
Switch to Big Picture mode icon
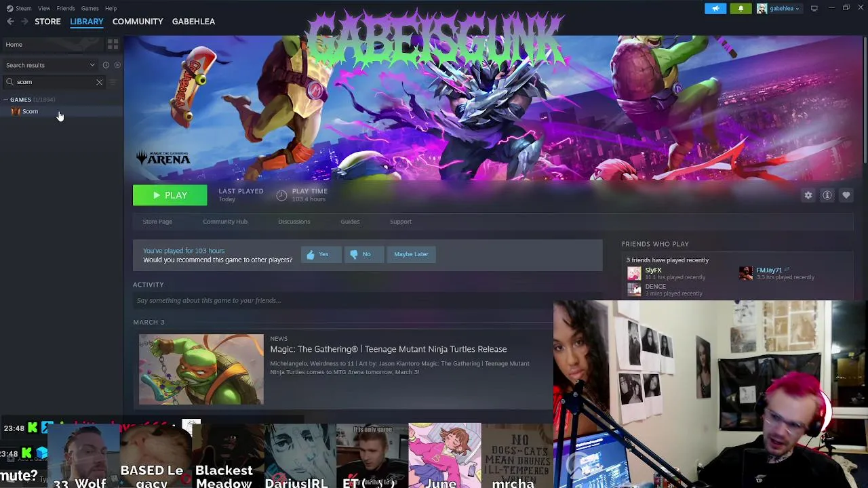pos(814,8)
